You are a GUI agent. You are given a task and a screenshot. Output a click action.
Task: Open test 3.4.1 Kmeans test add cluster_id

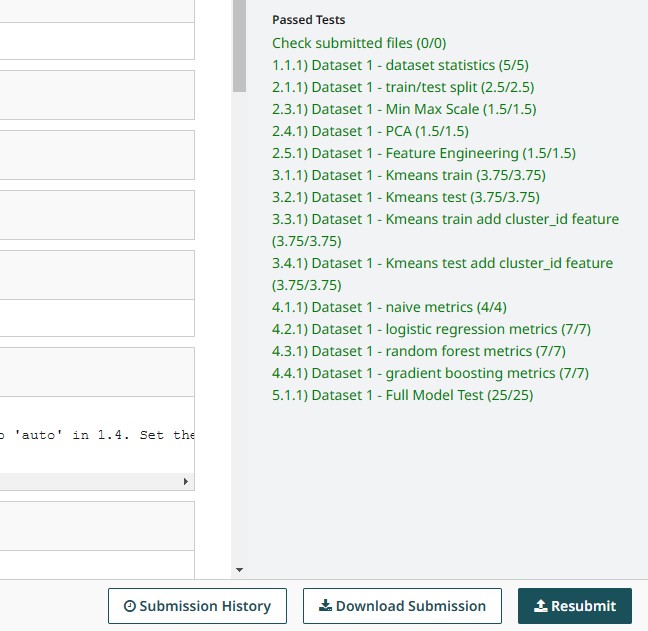[x=442, y=263]
